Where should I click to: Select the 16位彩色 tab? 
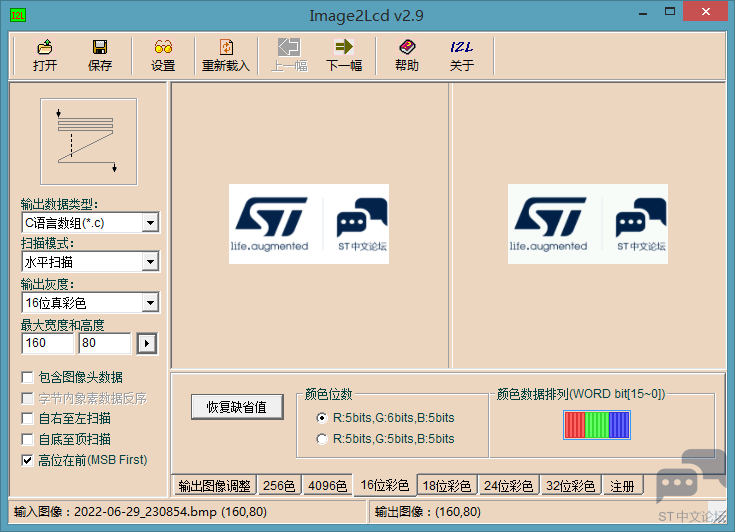click(x=384, y=485)
